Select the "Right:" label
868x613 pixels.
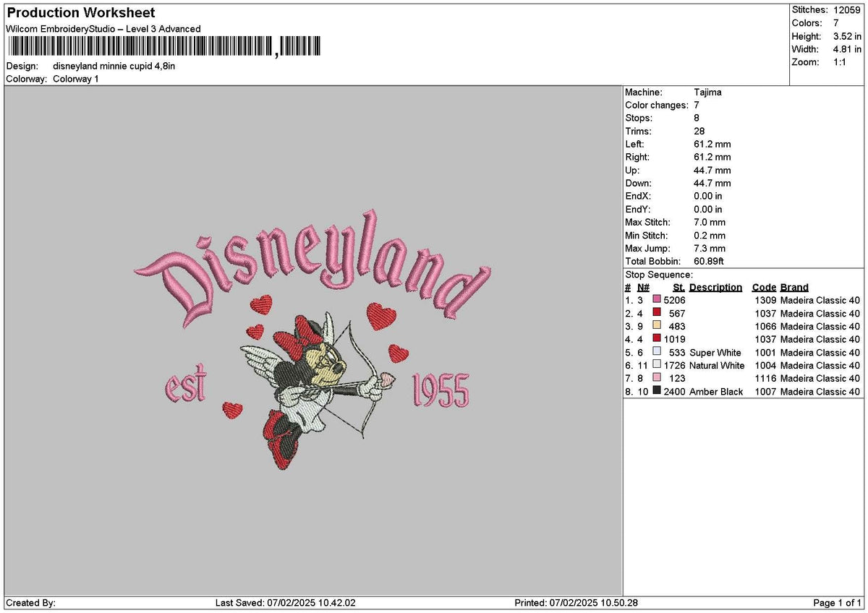coord(637,158)
